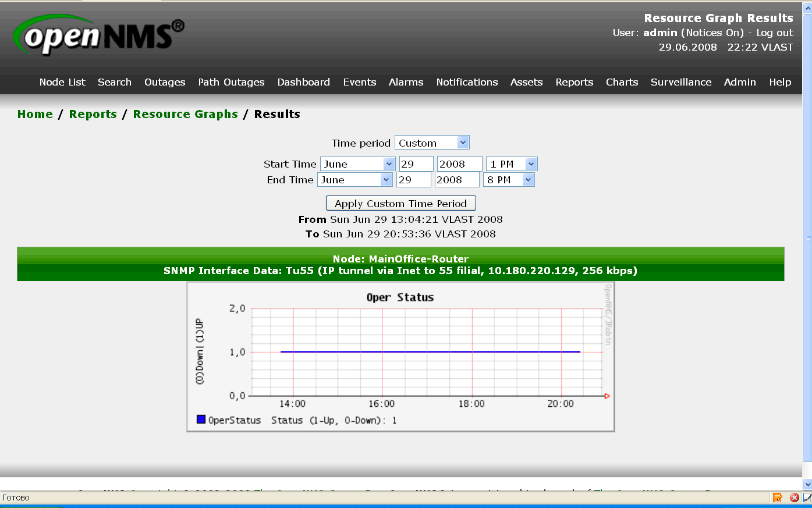Click the blue OperStatus legend square
The width and height of the screenshot is (812, 508).
[x=201, y=420]
